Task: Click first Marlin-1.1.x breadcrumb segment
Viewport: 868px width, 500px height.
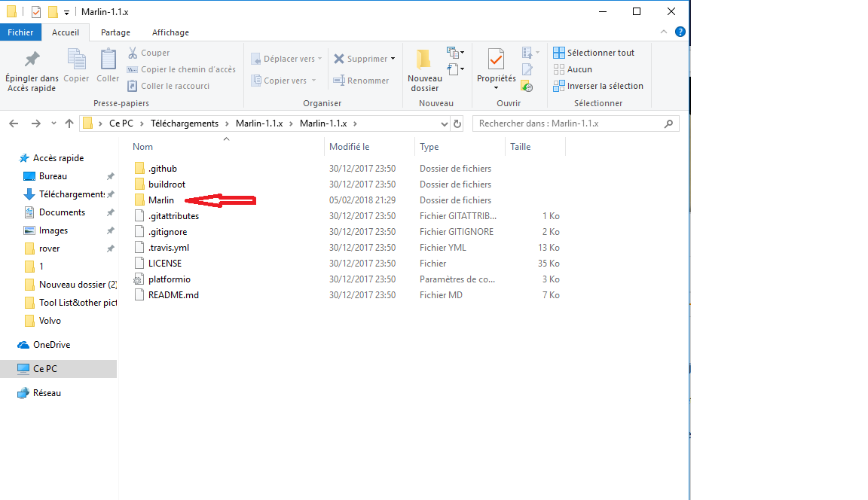Action: (259, 123)
